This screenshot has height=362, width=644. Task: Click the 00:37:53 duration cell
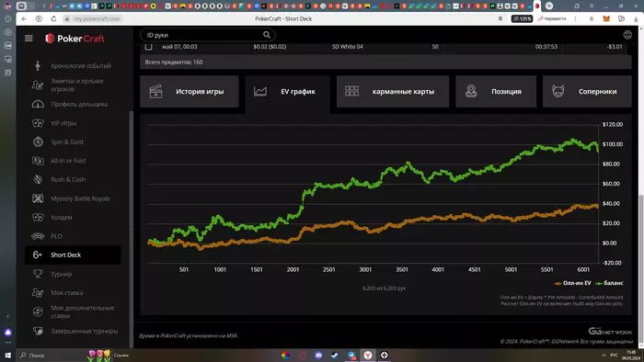(546, 47)
